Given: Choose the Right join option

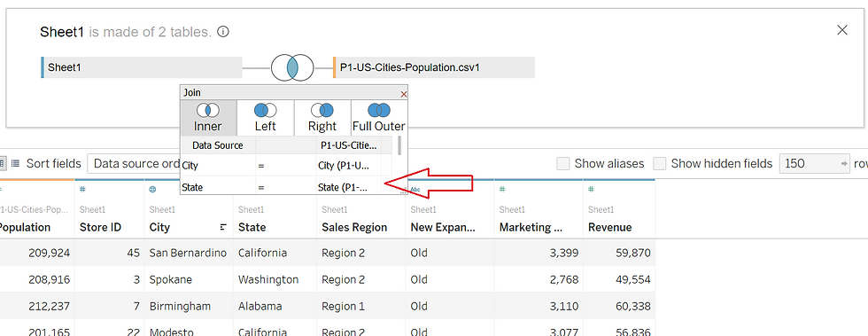Looking at the screenshot, I should click(322, 118).
